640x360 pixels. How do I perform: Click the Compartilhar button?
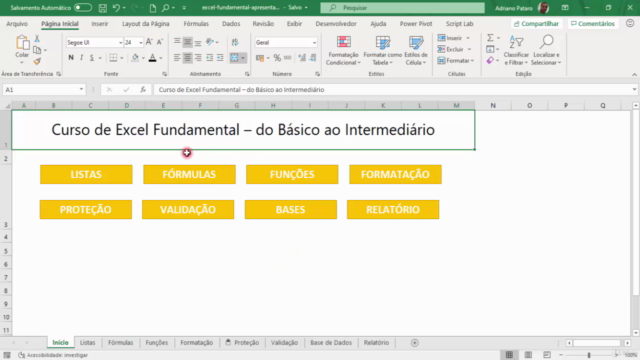point(536,24)
